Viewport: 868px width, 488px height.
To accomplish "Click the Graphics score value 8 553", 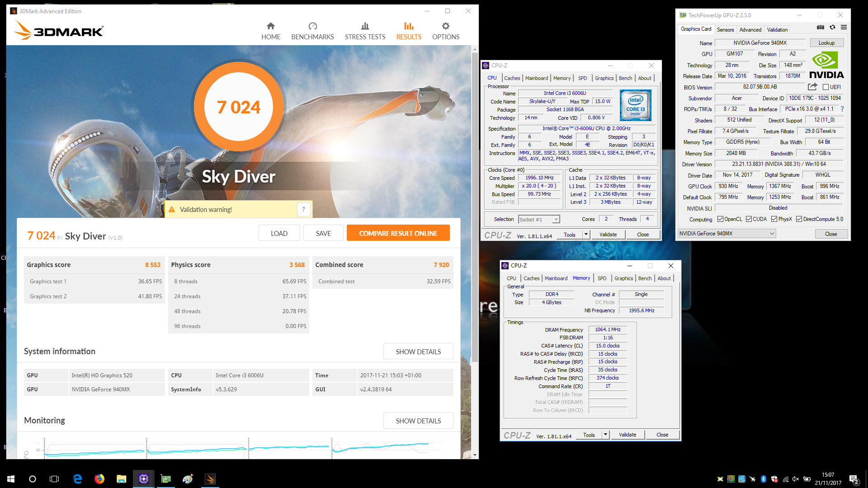I will [153, 265].
